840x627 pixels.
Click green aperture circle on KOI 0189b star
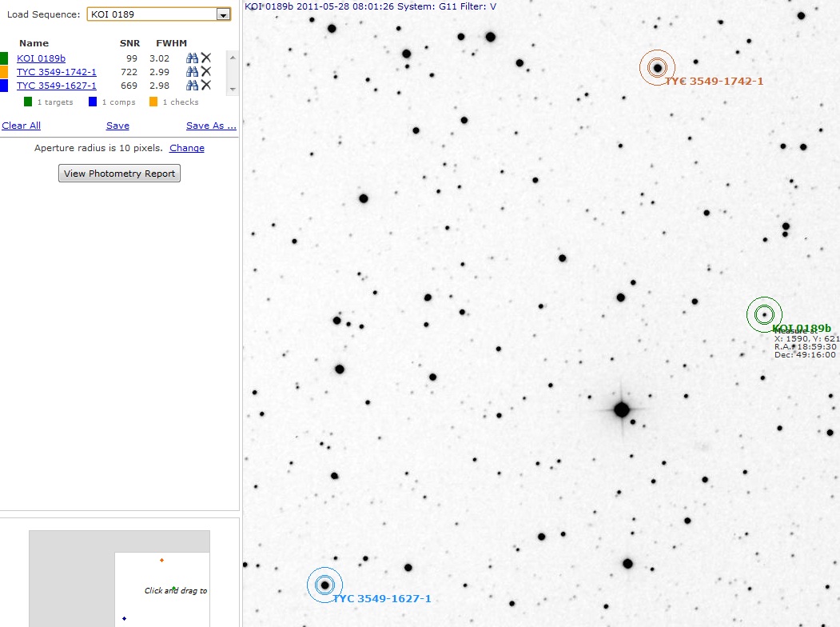click(x=764, y=315)
